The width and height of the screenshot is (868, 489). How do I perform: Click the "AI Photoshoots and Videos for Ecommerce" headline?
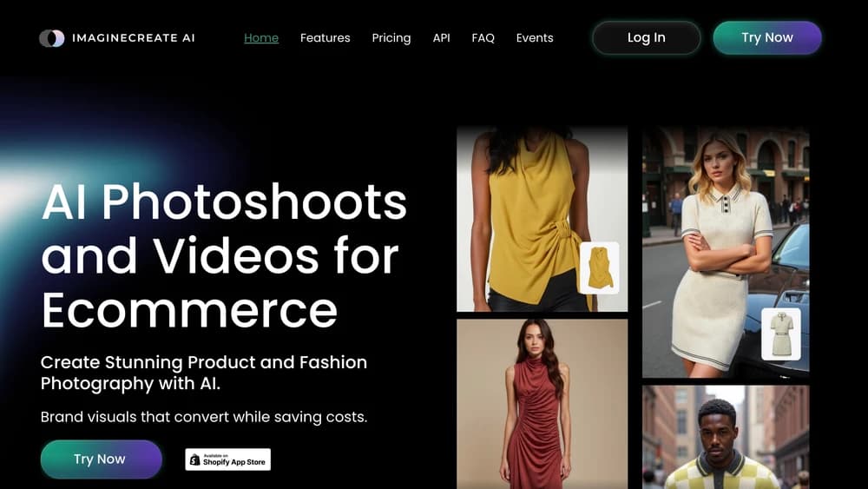click(224, 256)
